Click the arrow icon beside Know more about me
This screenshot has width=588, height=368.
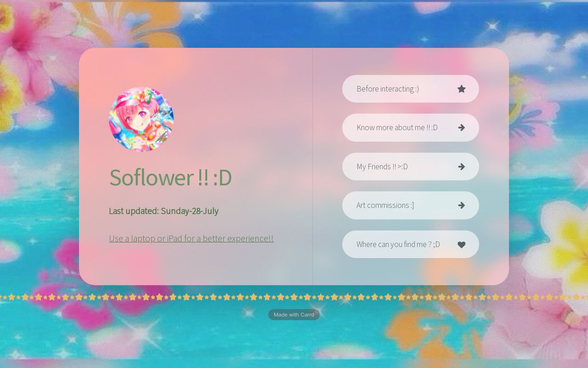[x=462, y=127]
